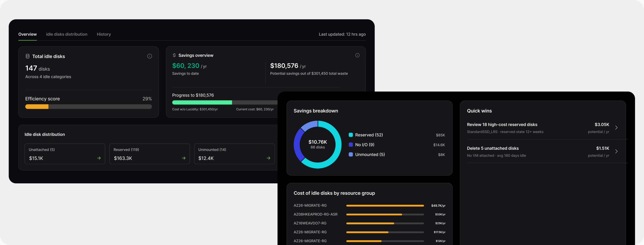Click the $14.6K No I/O value
This screenshot has height=245, width=644.
439,145
